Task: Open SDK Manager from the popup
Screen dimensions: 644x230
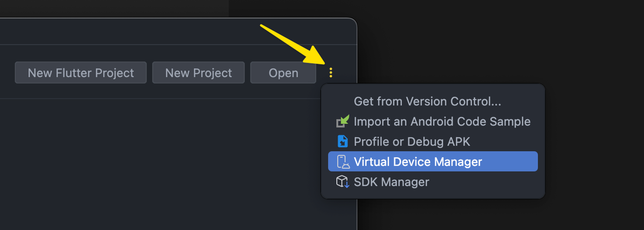Action: pyautogui.click(x=433, y=182)
